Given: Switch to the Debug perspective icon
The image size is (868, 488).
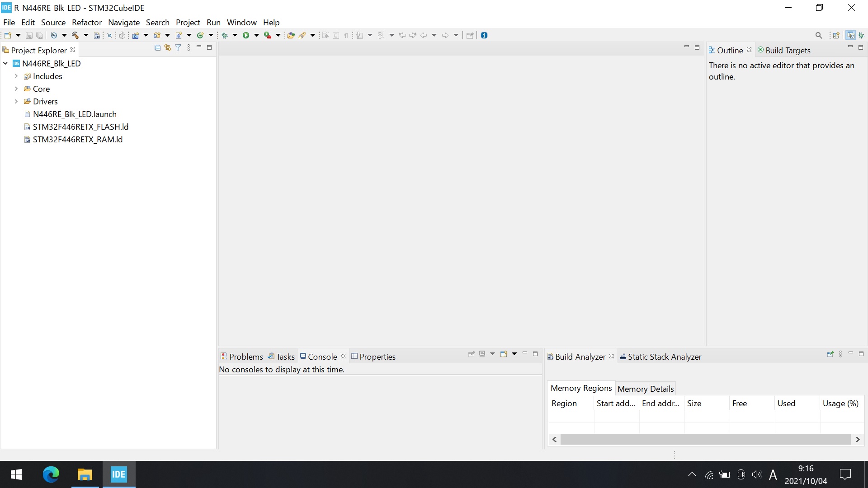Looking at the screenshot, I should click(x=862, y=35).
